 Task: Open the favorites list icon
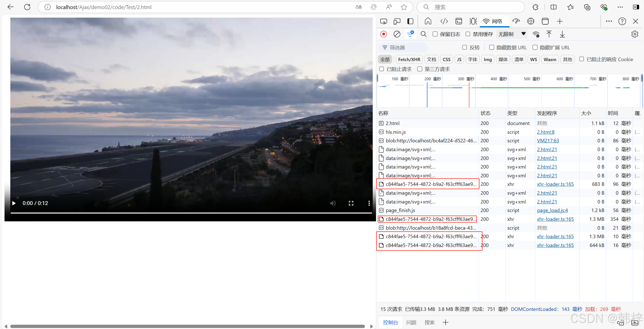(571, 7)
